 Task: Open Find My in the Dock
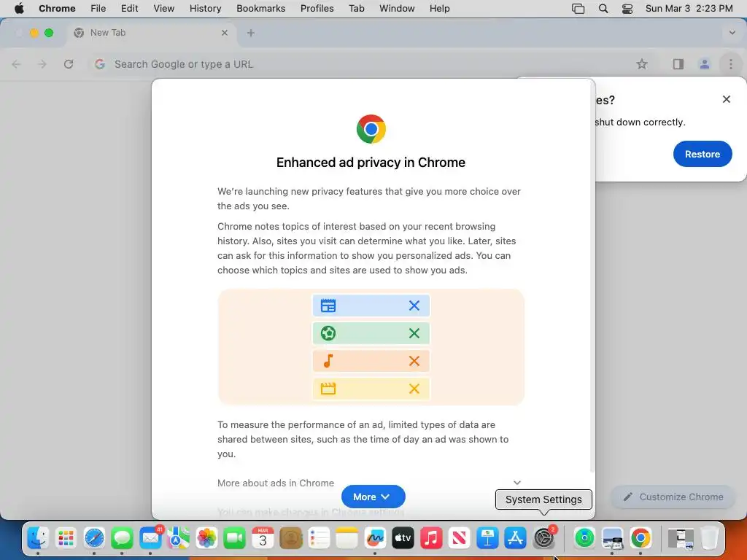tap(584, 538)
